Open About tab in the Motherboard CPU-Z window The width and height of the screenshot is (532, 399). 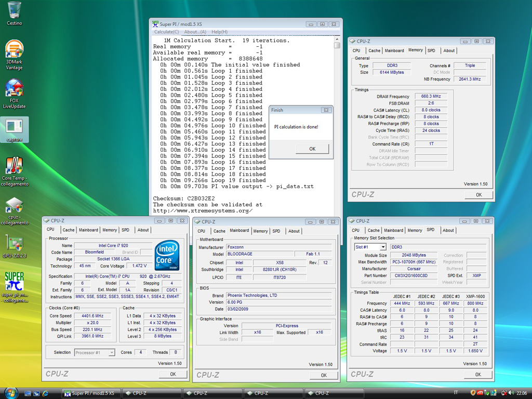pos(294,231)
